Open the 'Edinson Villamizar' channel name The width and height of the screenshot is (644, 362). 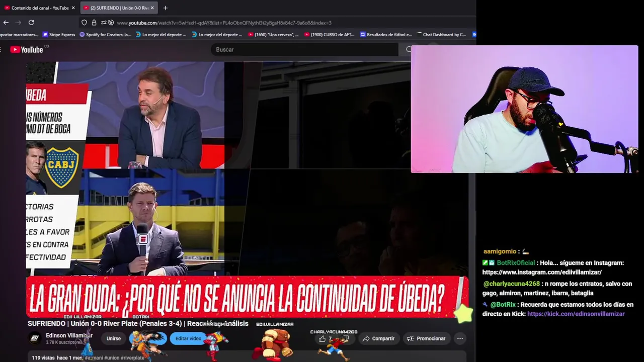(69, 335)
